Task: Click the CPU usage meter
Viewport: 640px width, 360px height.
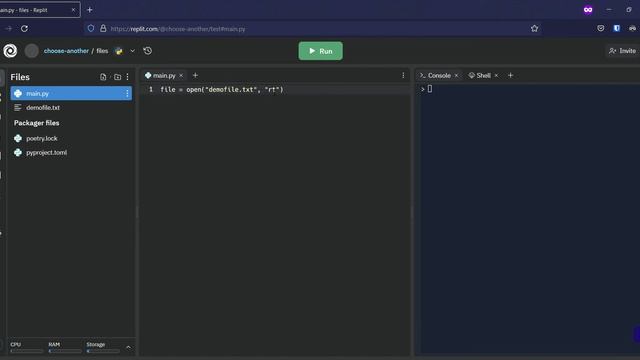Action: [26, 347]
